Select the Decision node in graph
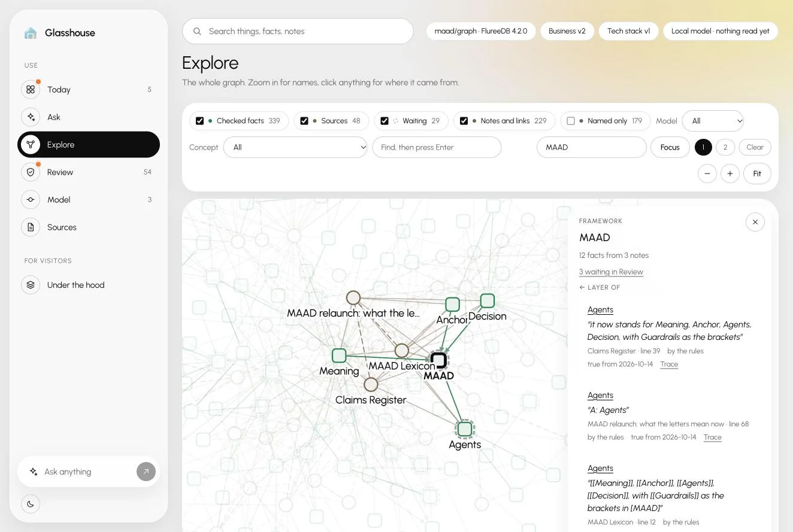The image size is (793, 532). pyautogui.click(x=488, y=300)
